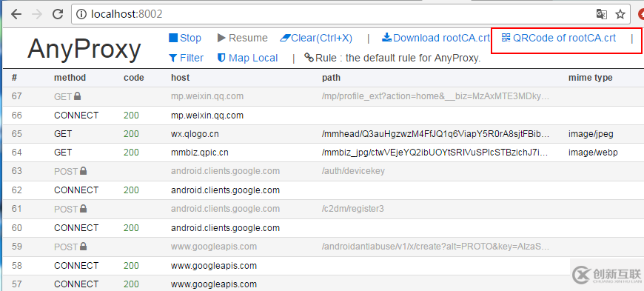Click the /mmbiz_jpg/ path in row 64
Viewport: 644px width, 291px height.
435,153
